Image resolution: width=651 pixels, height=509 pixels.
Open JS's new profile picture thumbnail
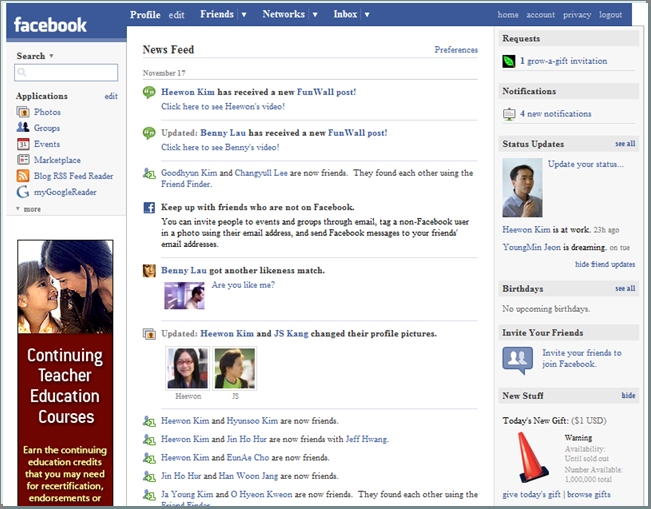(235, 368)
